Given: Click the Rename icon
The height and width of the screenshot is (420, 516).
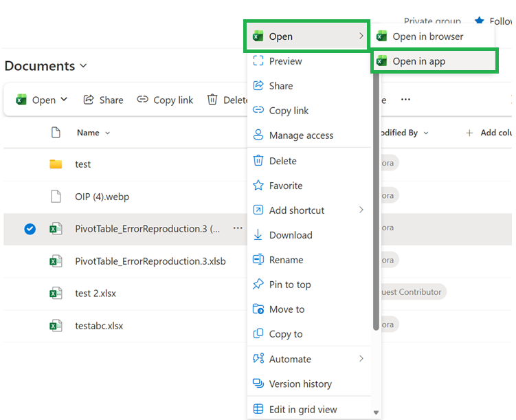Looking at the screenshot, I should 258,259.
